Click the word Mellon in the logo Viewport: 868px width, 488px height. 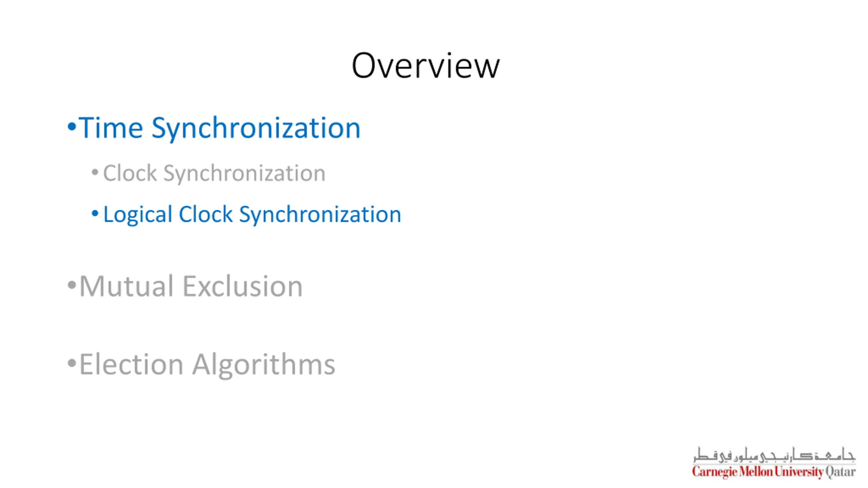756,471
